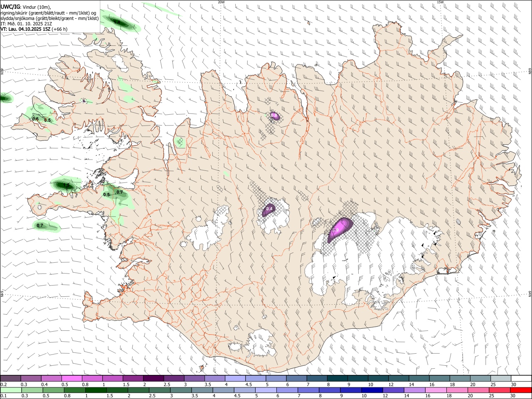
Task: Click the 0.7 value on the isolated offshore green patch
Action: point(40,226)
